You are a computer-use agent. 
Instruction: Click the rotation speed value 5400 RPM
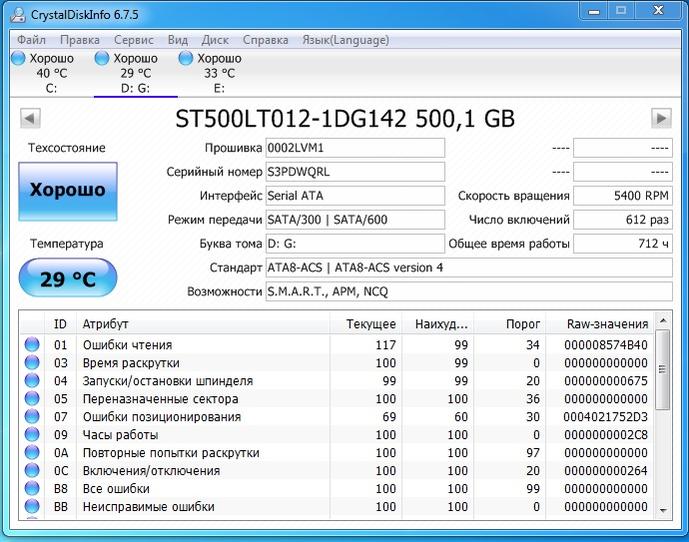[x=623, y=196]
